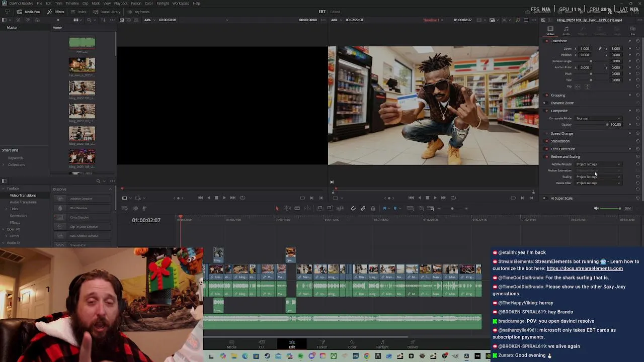Open the Retime Process dropdown
Viewport: 644px width, 362px height.
[598, 164]
